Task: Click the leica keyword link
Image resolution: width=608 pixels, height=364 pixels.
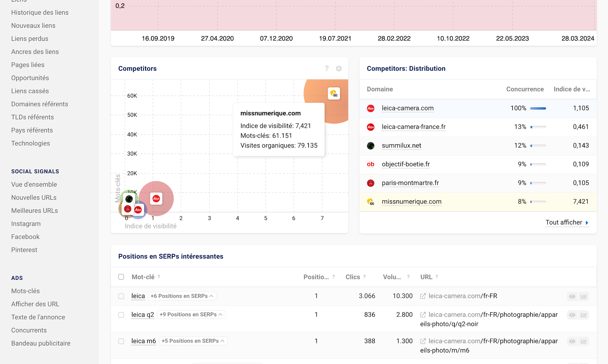Action: pyautogui.click(x=138, y=296)
